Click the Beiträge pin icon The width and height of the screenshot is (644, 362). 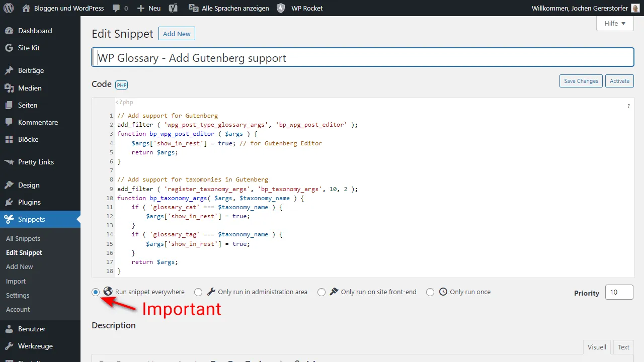tap(9, 70)
